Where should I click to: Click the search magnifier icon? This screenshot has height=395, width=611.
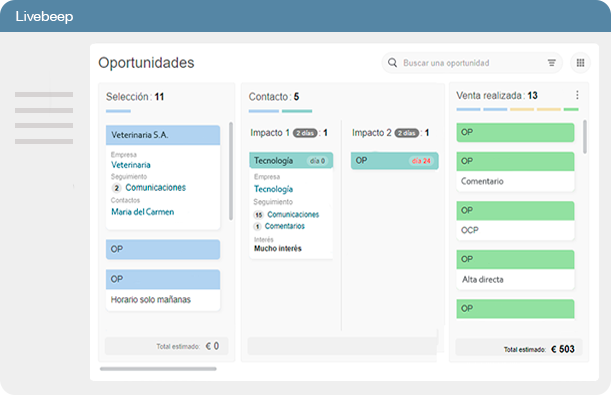coord(392,63)
